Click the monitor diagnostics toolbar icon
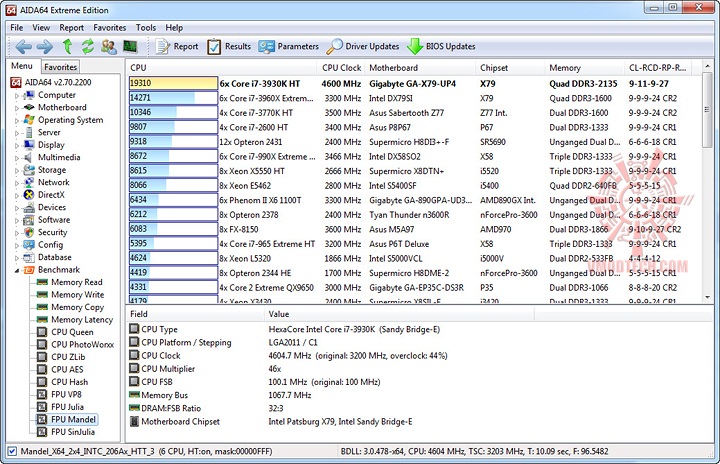 point(130,46)
